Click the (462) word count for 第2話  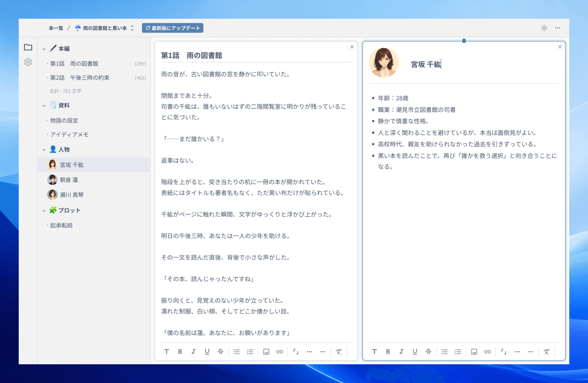(x=140, y=78)
